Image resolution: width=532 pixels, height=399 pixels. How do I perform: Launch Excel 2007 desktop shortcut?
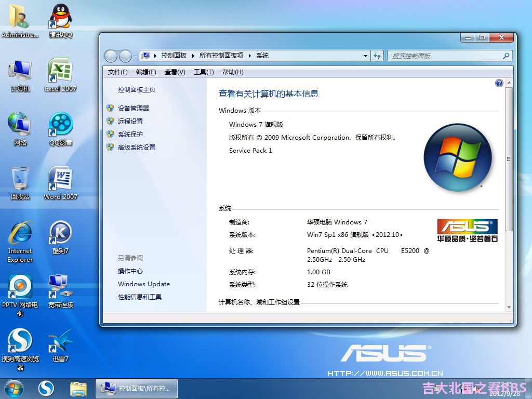(60, 75)
